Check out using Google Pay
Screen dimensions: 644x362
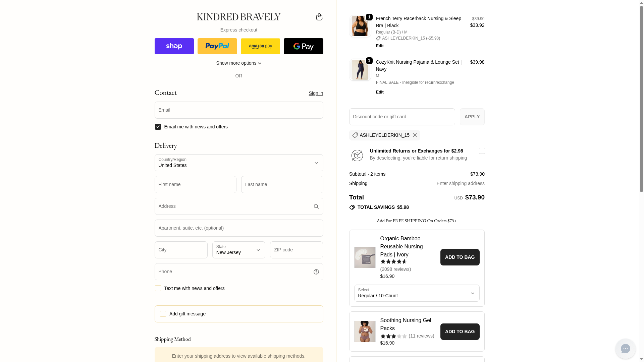[x=303, y=46]
